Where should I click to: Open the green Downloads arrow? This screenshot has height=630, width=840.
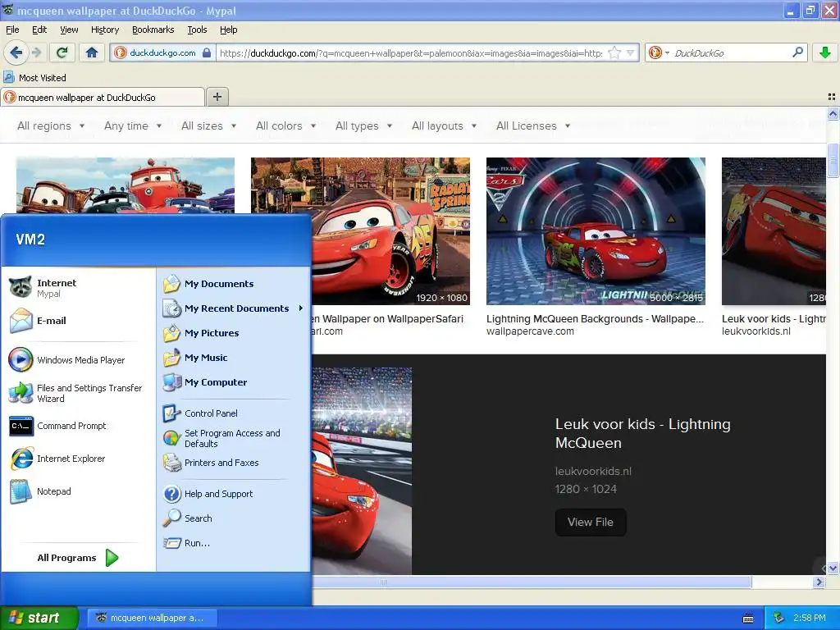click(x=825, y=52)
